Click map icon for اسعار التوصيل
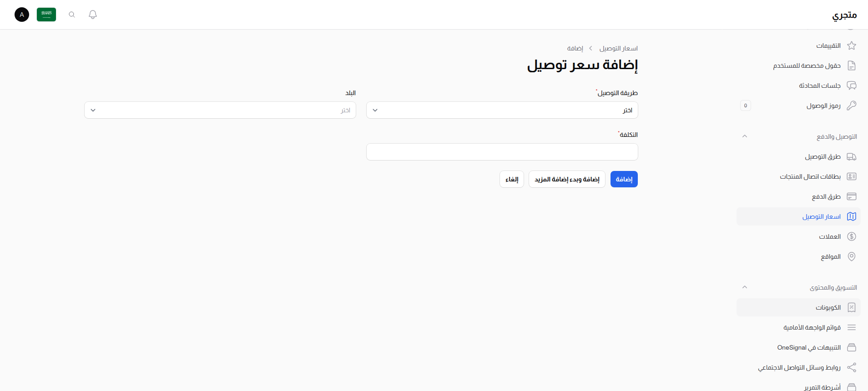This screenshot has width=868, height=391. click(x=852, y=216)
